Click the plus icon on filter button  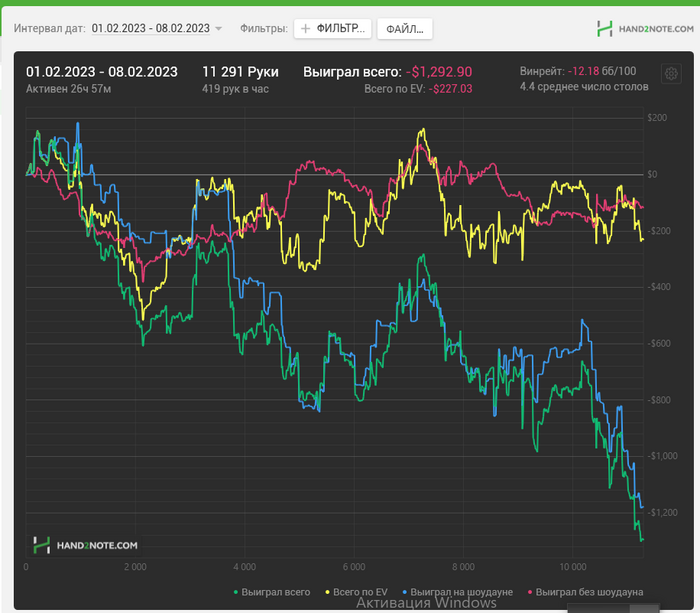point(305,29)
